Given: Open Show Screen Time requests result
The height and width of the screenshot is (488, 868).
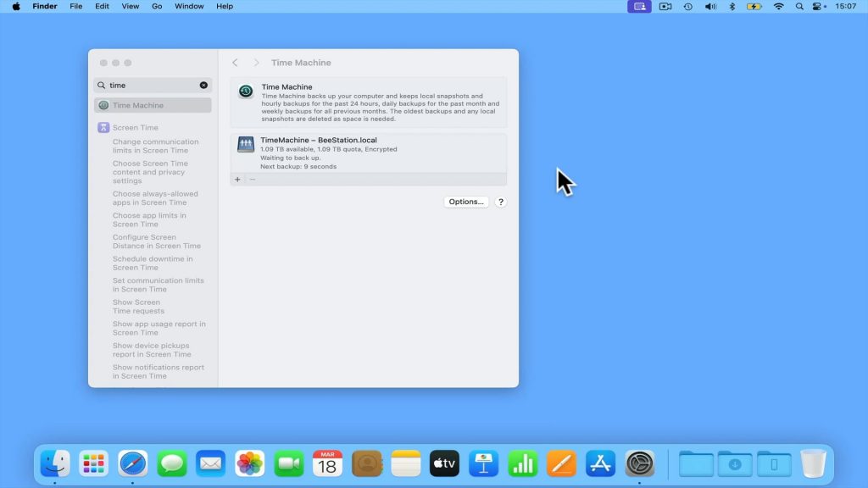Looking at the screenshot, I should tap(138, 307).
